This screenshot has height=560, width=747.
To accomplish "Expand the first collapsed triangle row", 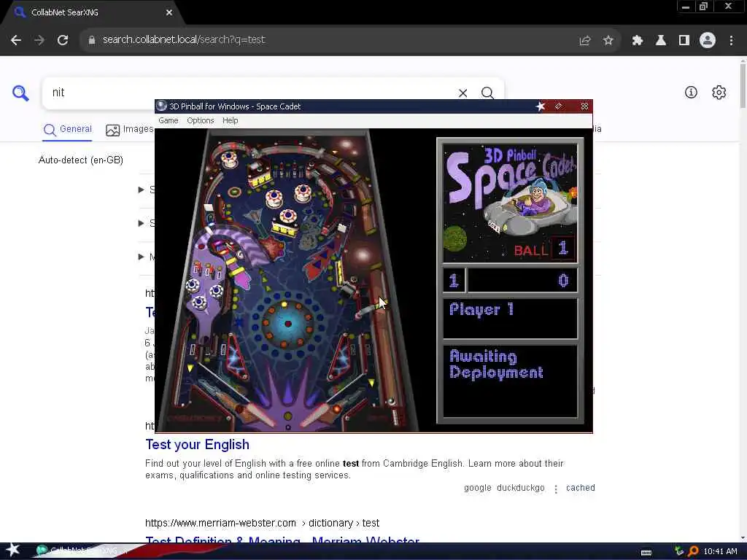I will click(x=141, y=190).
